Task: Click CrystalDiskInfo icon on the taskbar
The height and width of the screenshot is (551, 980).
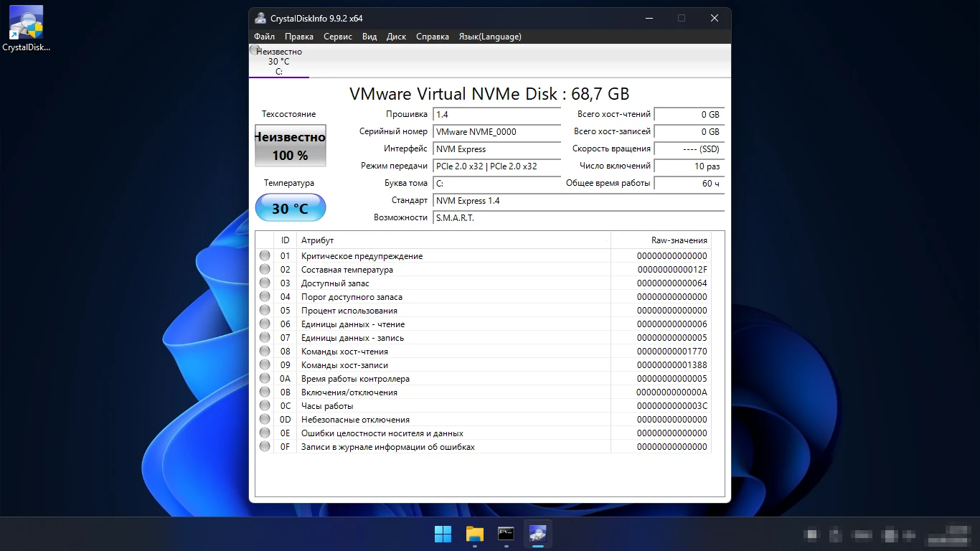Action: 537,534
